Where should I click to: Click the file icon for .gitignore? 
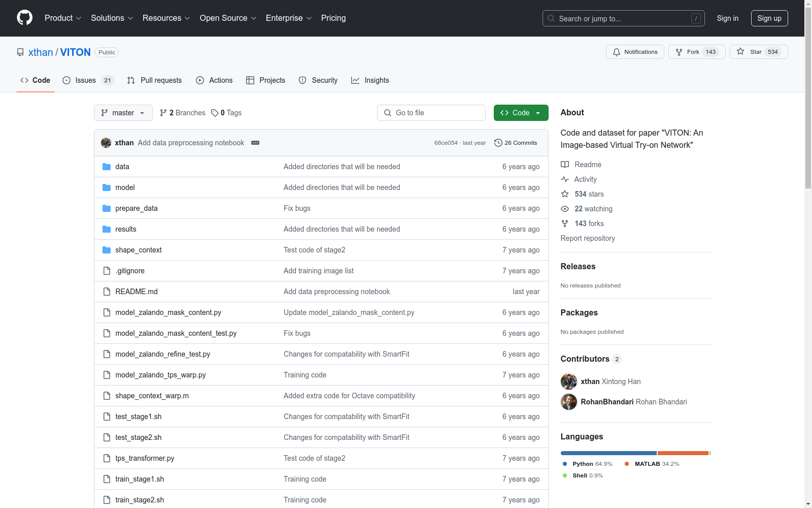(x=107, y=271)
